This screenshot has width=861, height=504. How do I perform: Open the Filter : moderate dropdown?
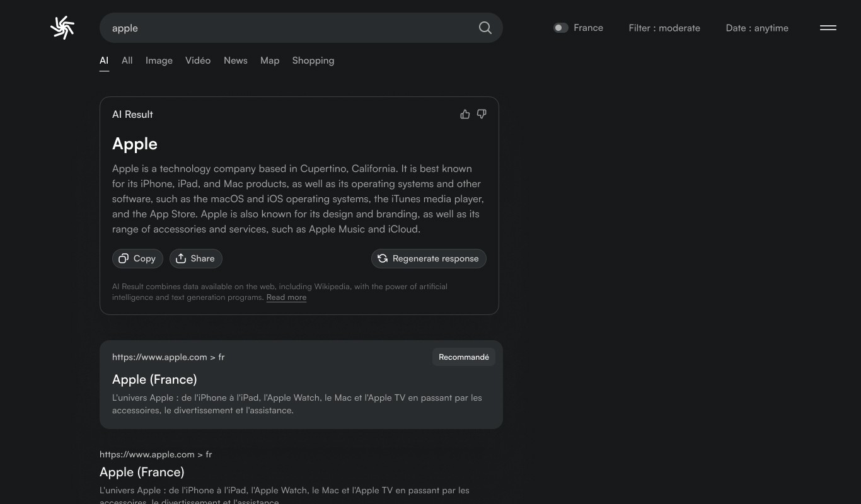664,28
